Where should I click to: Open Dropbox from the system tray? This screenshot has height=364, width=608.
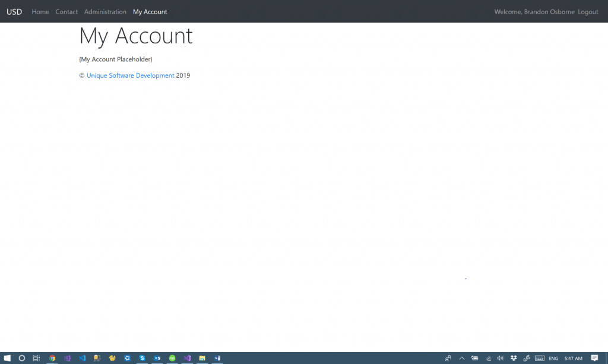tap(513, 358)
